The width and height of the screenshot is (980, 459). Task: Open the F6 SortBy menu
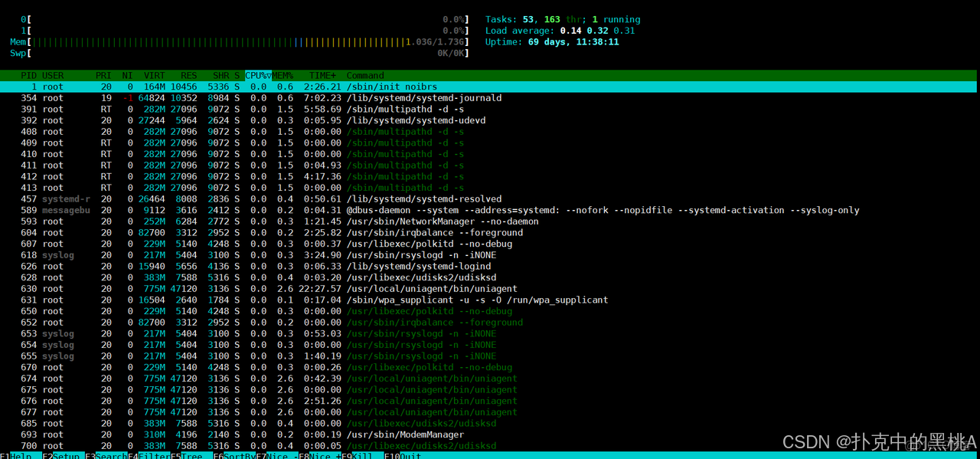234,455
